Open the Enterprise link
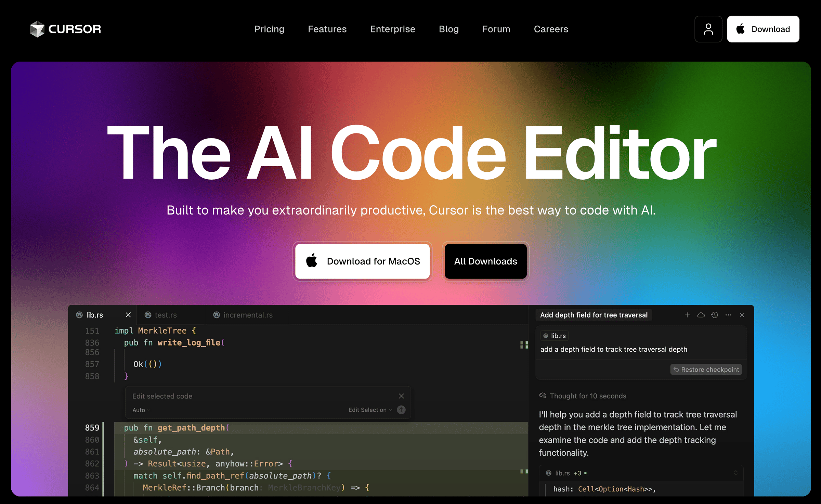Viewport: 821px width, 504px height. pyautogui.click(x=393, y=29)
